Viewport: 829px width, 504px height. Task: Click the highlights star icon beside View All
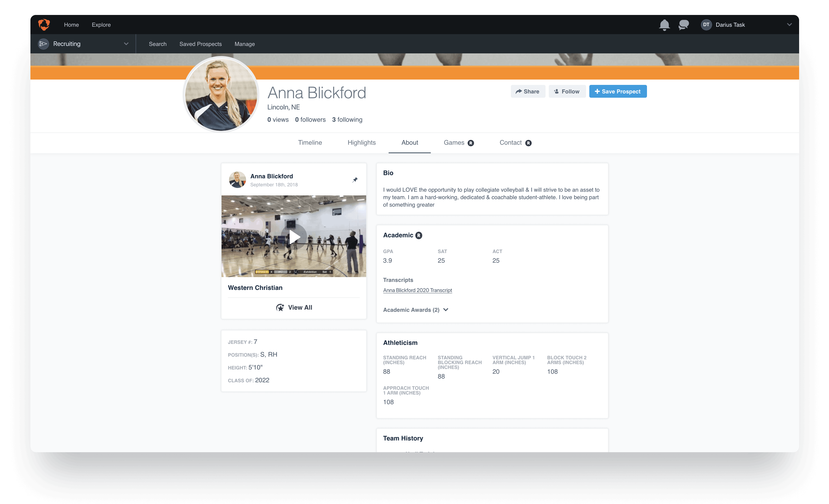click(280, 307)
